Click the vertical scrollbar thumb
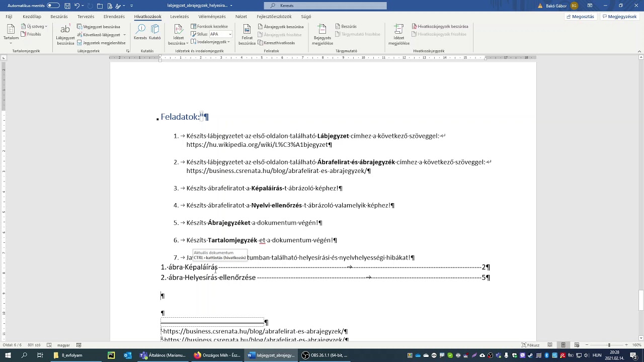The image size is (644, 362). [641, 301]
